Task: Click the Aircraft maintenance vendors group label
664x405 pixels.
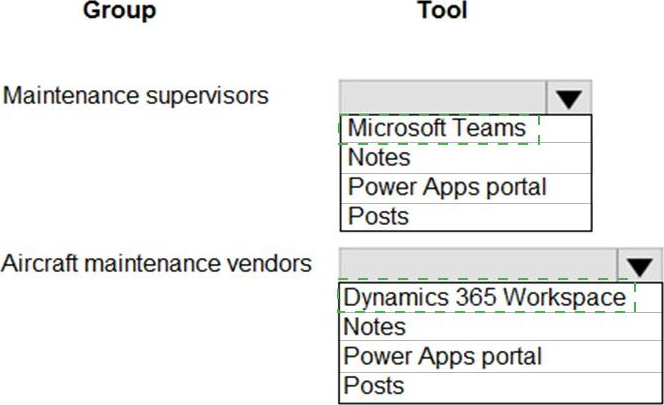Action: (x=156, y=264)
